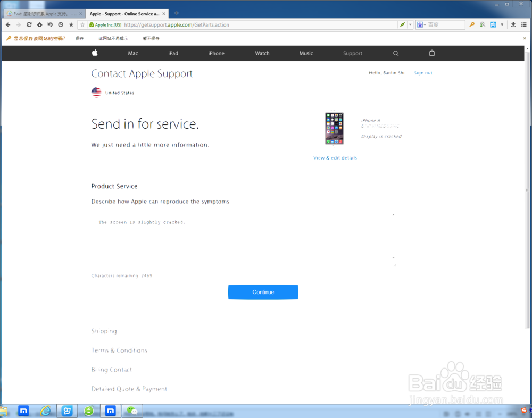
Task: Open the browsing history clock icon
Action: click(x=61, y=25)
